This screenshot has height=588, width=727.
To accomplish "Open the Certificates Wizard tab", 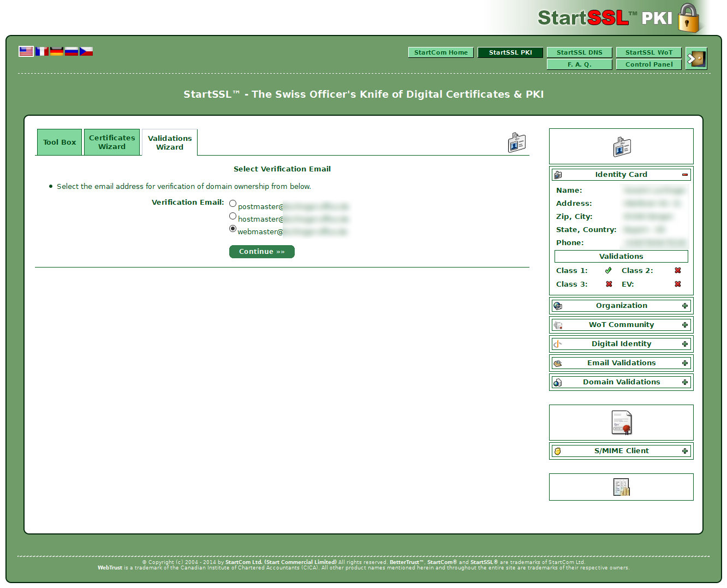I will click(112, 142).
